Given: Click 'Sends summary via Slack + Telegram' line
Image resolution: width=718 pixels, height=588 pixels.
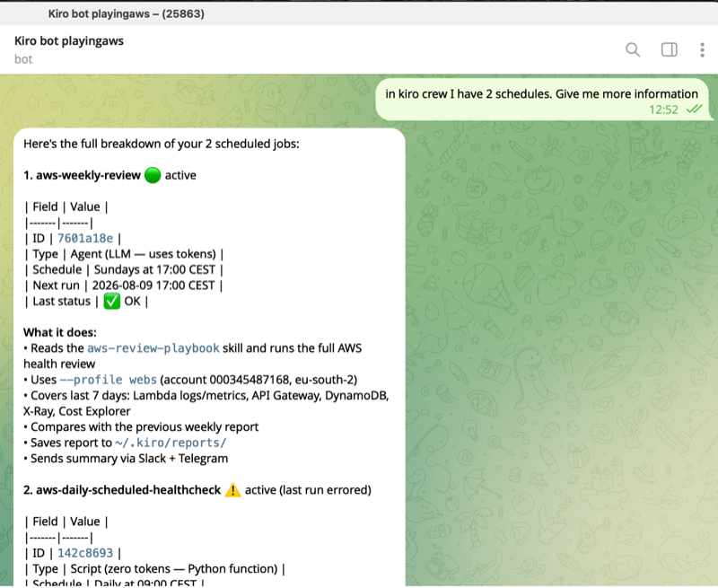Looking at the screenshot, I should click(x=126, y=459).
